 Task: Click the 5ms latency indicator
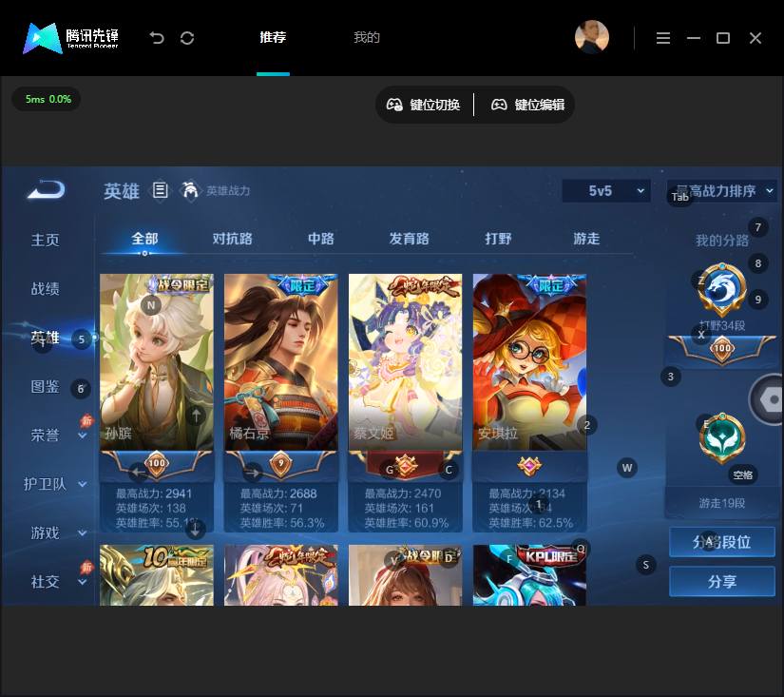point(47,99)
